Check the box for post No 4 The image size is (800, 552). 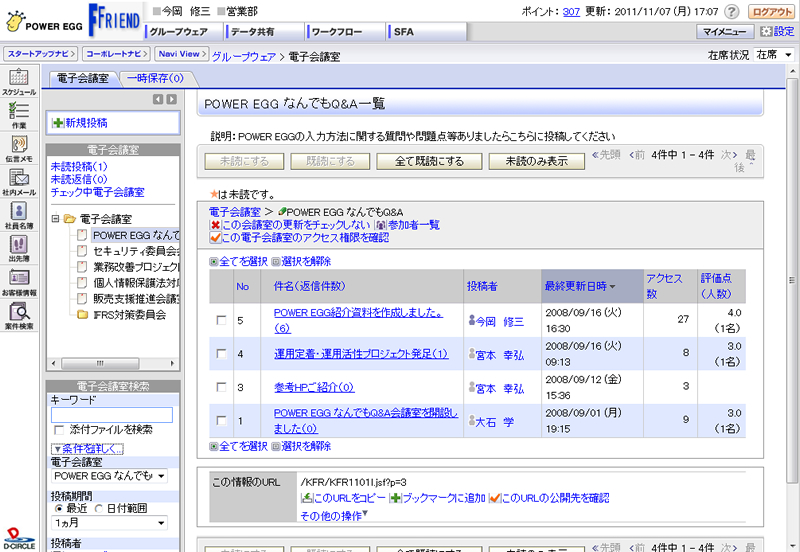point(221,354)
